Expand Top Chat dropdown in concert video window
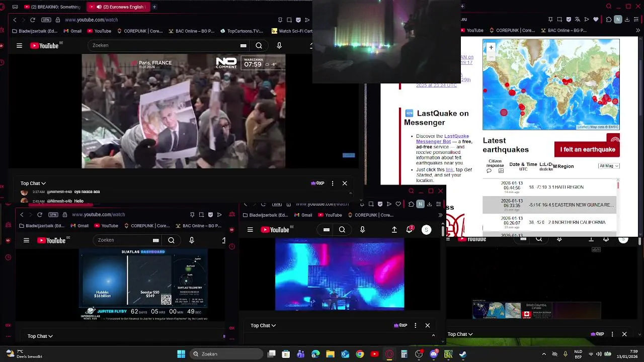 coord(263,326)
